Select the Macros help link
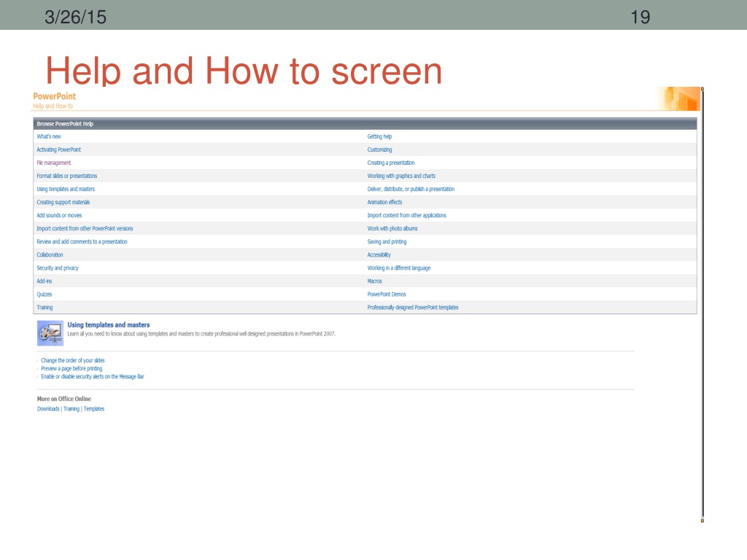This screenshot has width=747, height=560. [374, 281]
